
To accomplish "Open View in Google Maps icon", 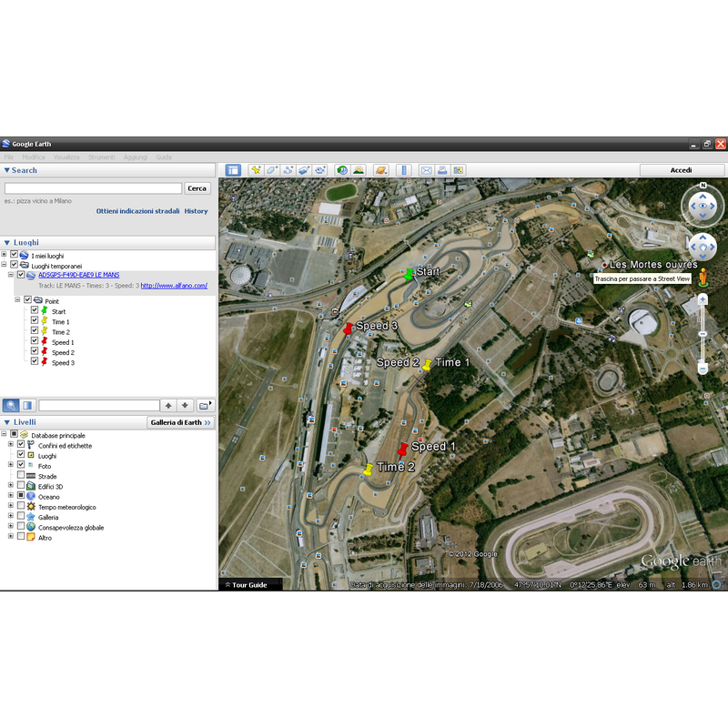I will [x=459, y=170].
